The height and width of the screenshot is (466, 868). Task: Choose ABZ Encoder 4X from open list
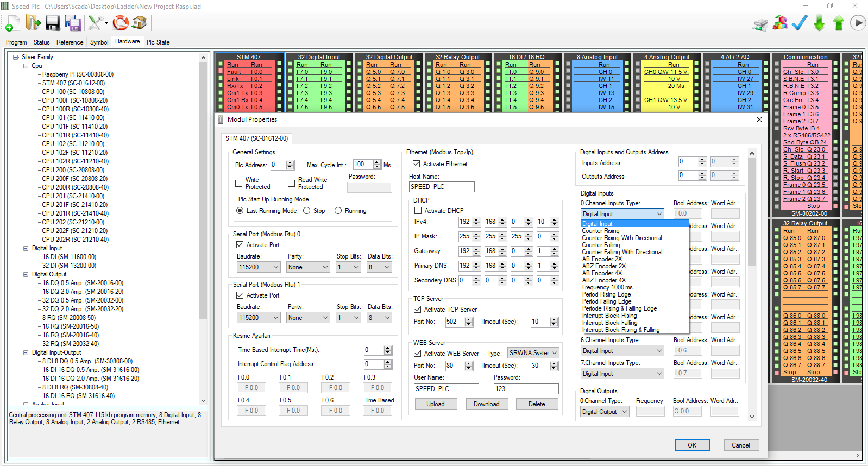[603, 280]
